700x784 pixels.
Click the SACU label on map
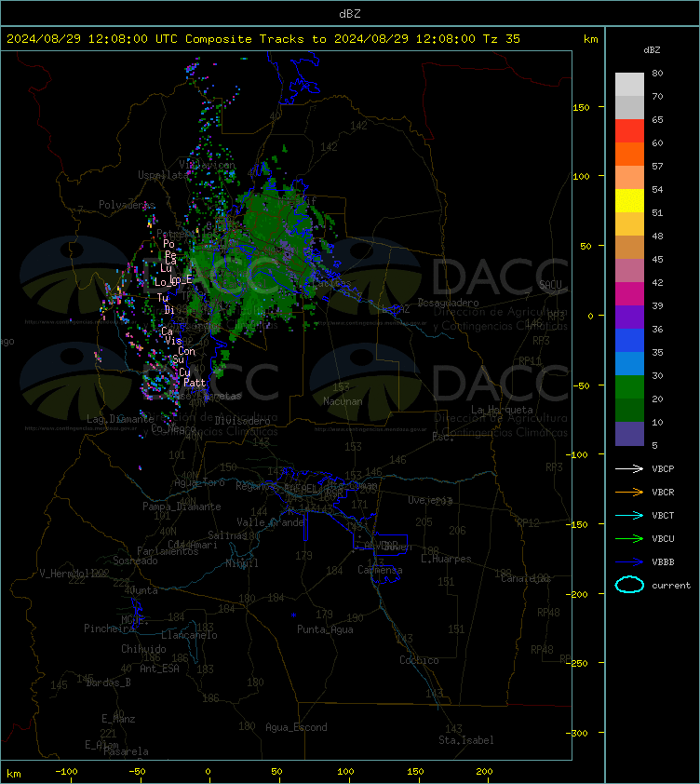550,285
